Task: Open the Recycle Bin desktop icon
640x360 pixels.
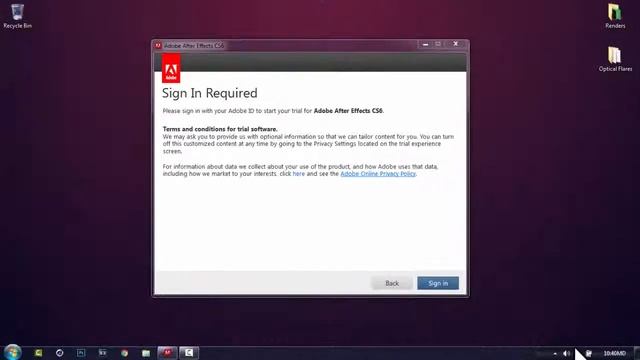Action: click(17, 16)
